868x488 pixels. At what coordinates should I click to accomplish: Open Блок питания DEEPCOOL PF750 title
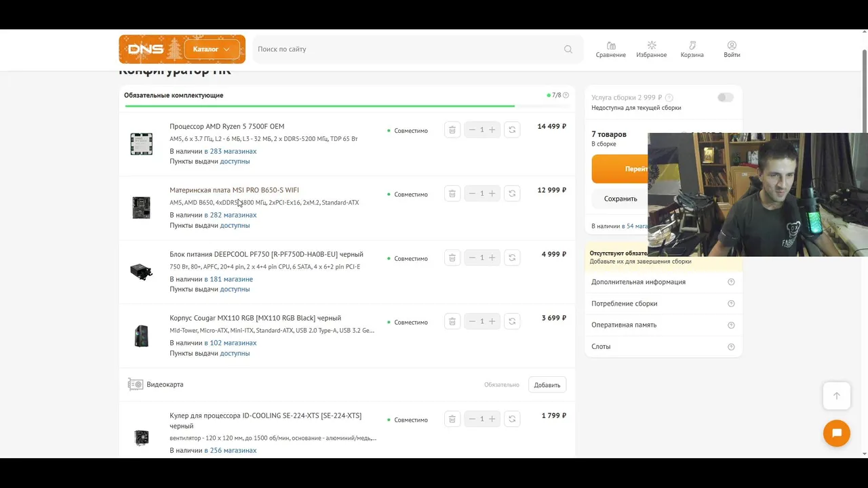pos(267,254)
